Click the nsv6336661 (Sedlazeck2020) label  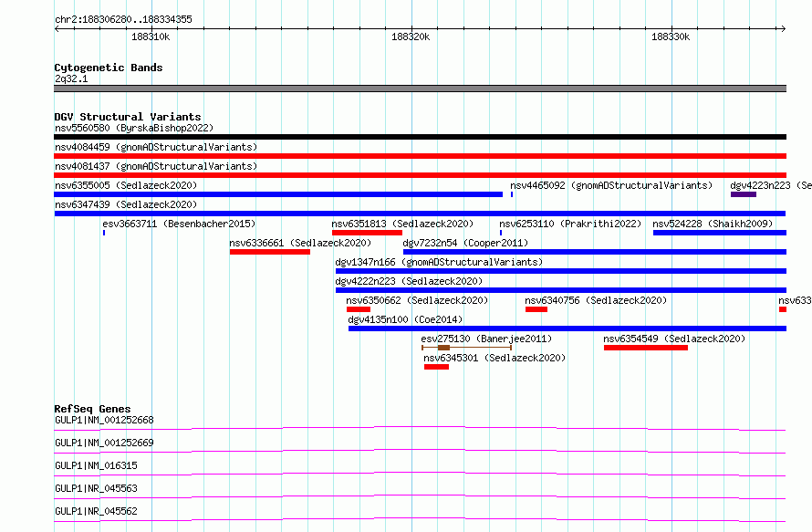point(300,243)
